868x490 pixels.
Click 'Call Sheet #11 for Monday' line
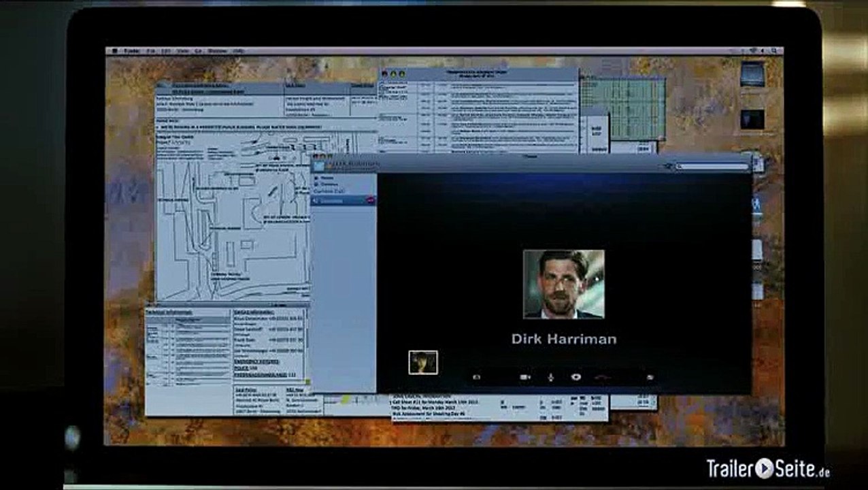(435, 402)
